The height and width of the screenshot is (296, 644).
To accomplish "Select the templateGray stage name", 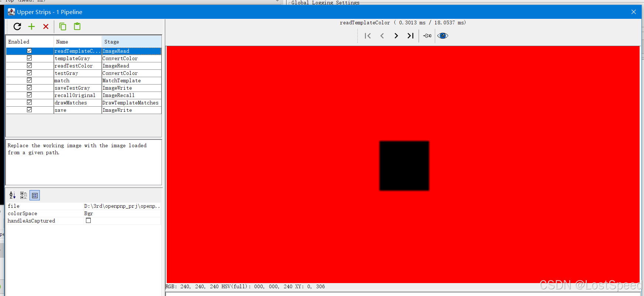I will click(x=77, y=58).
